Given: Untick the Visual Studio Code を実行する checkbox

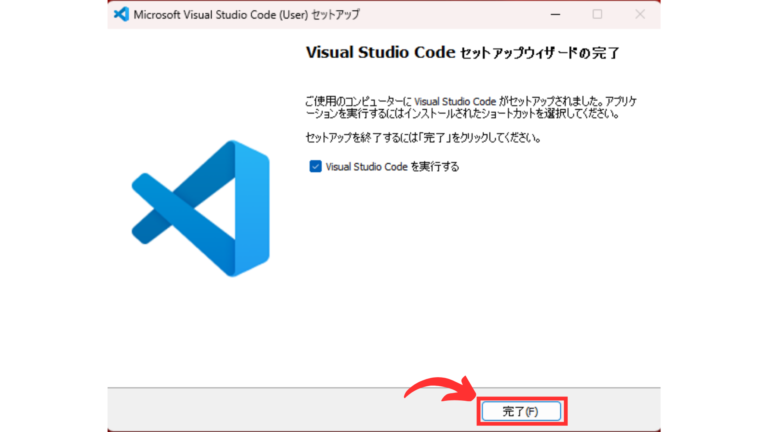Looking at the screenshot, I should (315, 167).
